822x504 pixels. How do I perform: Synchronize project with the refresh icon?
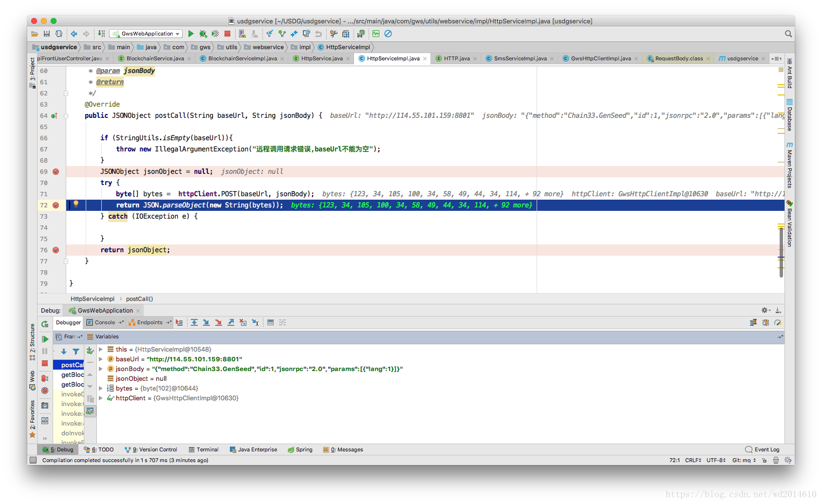59,34
